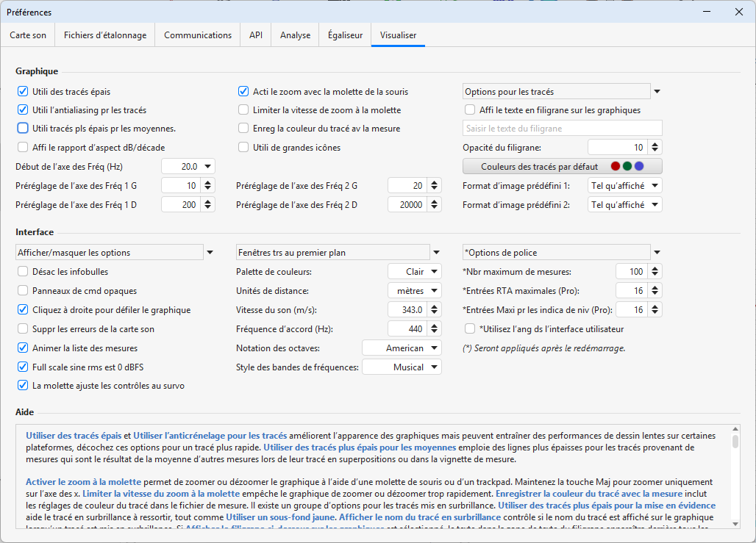
Task: Open Notation des octaves American dropdown
Action: tap(402, 348)
